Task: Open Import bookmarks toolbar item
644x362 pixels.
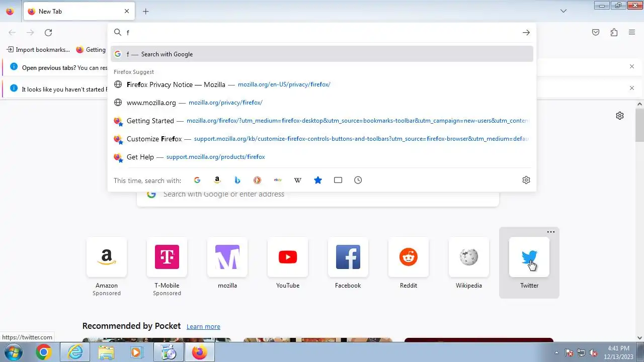Action: [x=38, y=50]
